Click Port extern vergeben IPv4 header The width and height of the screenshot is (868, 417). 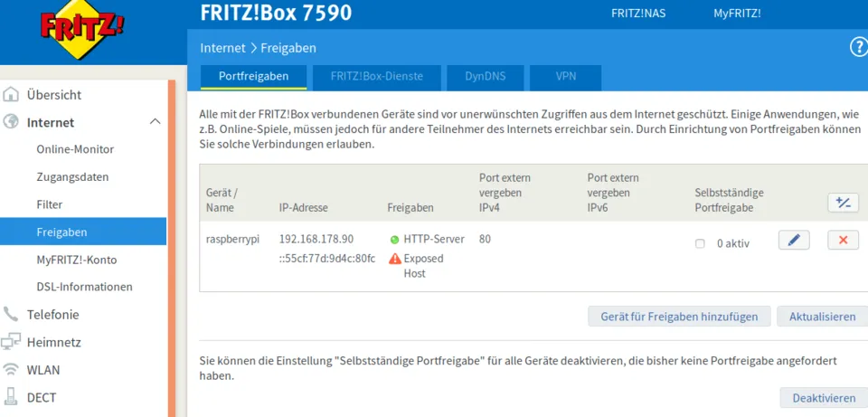point(505,194)
